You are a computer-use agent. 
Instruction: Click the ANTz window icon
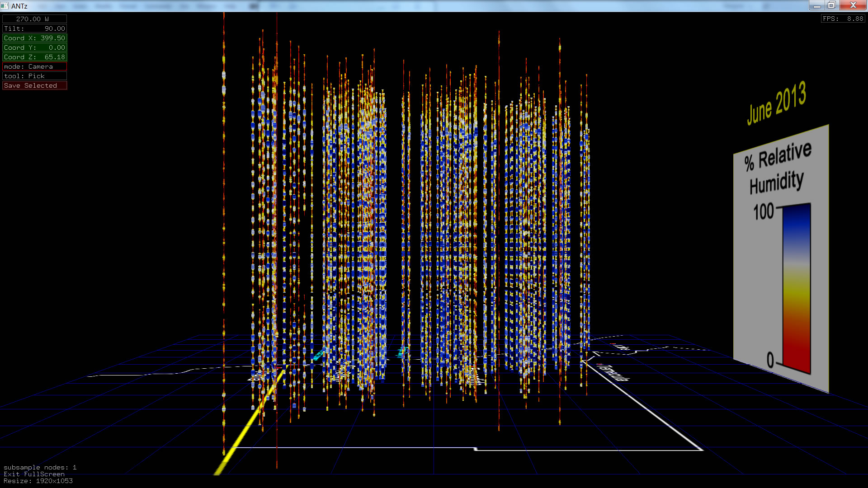pyautogui.click(x=5, y=6)
